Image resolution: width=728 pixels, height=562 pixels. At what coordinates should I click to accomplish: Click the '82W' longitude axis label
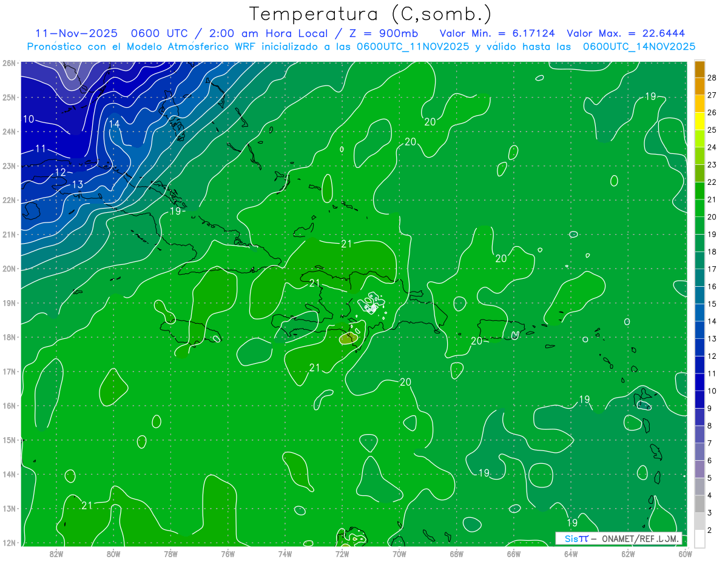pos(56,554)
